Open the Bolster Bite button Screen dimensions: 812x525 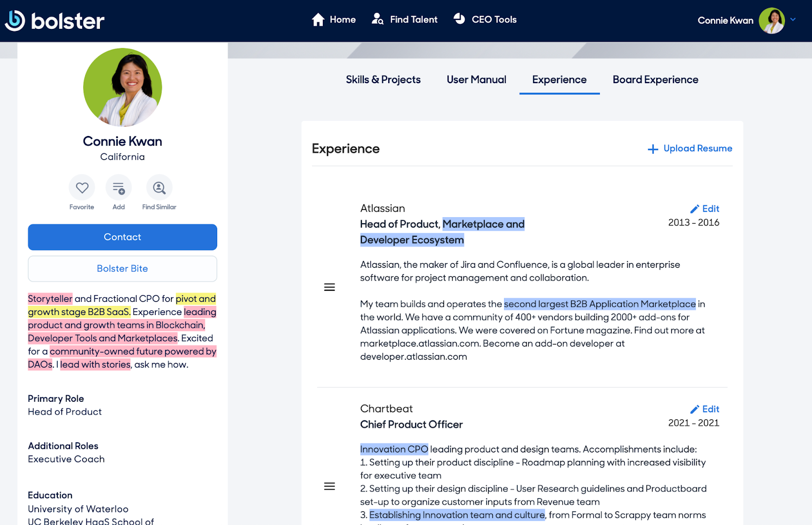pyautogui.click(x=122, y=268)
